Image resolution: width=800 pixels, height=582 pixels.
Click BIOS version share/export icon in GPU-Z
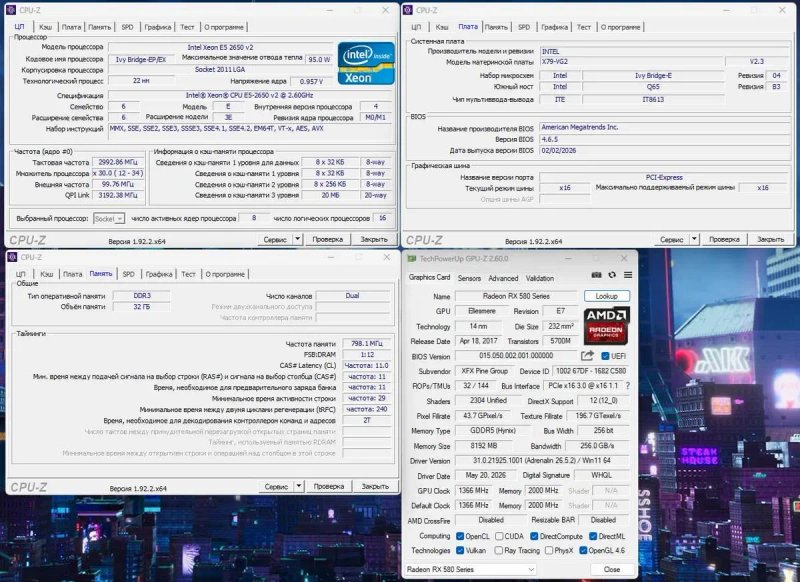587,356
